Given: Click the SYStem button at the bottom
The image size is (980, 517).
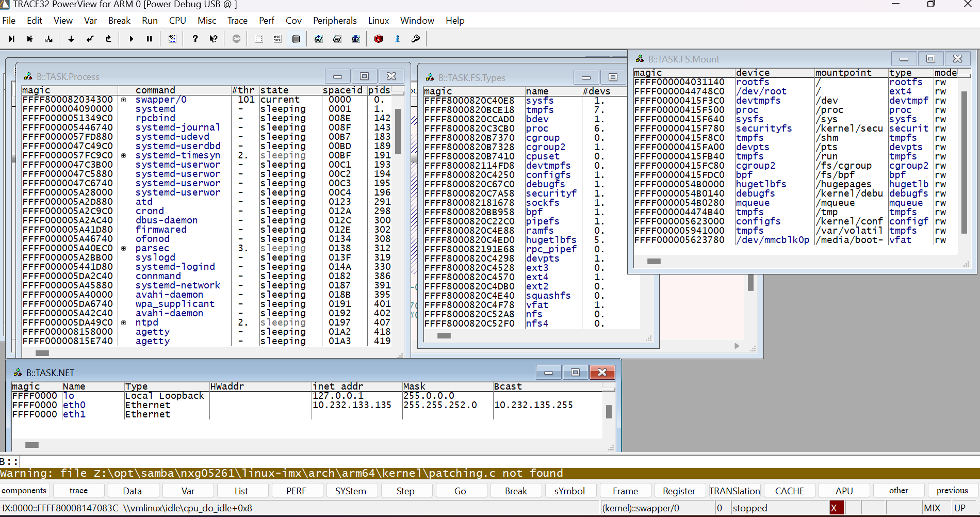Looking at the screenshot, I should (352, 490).
